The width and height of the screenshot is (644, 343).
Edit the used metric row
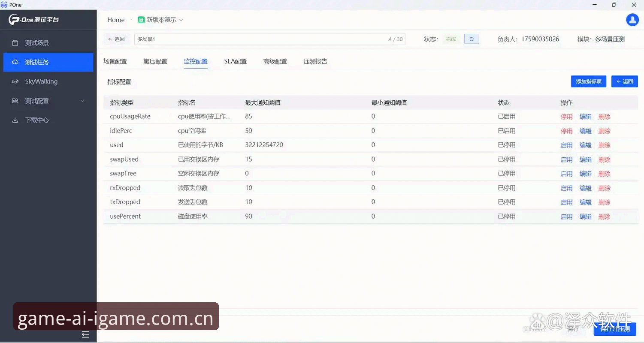[x=585, y=145]
